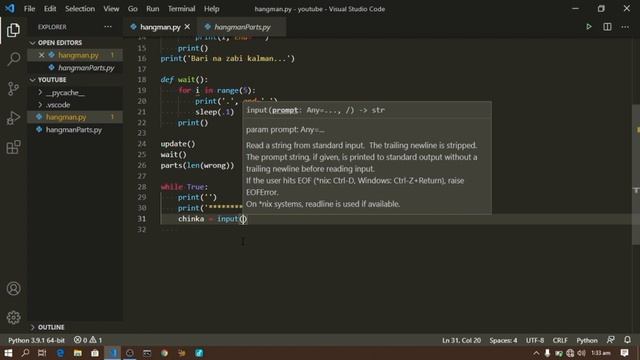This screenshot has height=360, width=640.
Task: Click the errors and warnings status indicator
Action: [88, 340]
